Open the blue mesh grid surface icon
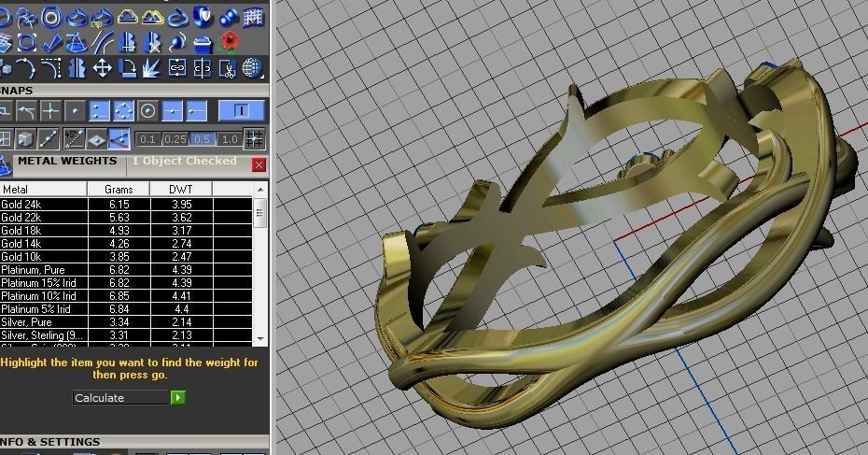This screenshot has width=868, height=455. tap(253, 18)
